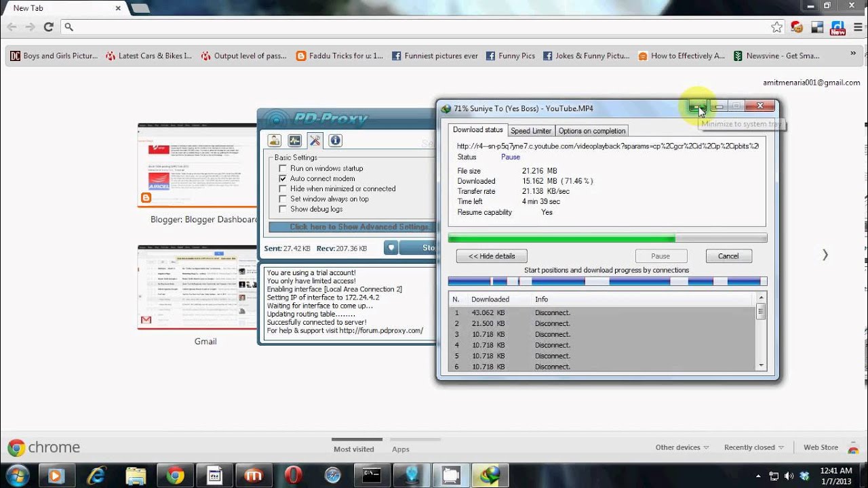Open Internet Explorer from the taskbar
868x488 pixels.
click(96, 475)
